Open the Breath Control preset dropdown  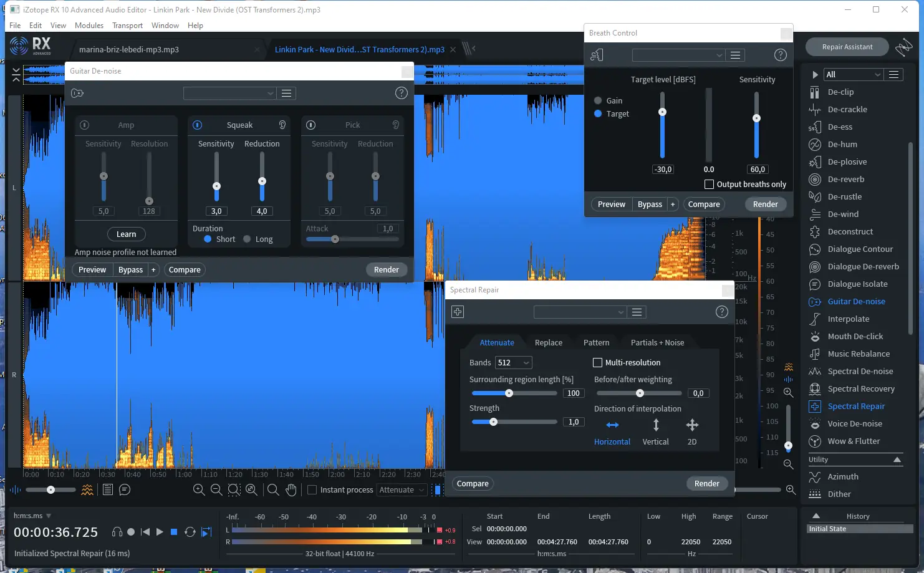(x=678, y=55)
